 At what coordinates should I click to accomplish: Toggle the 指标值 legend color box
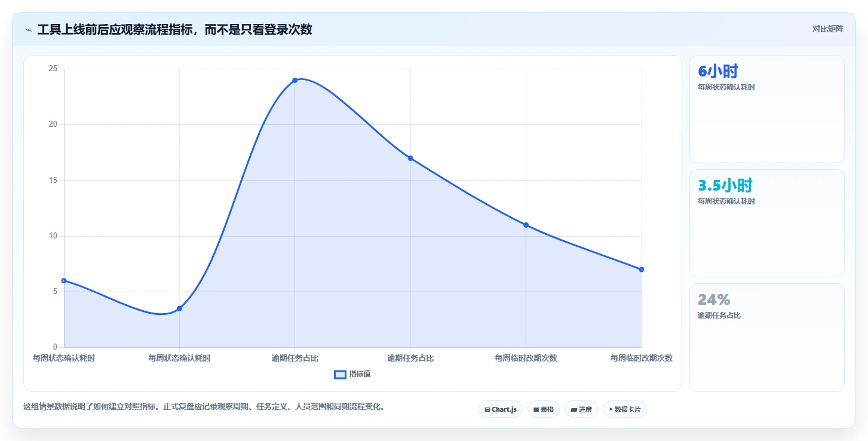pyautogui.click(x=340, y=374)
